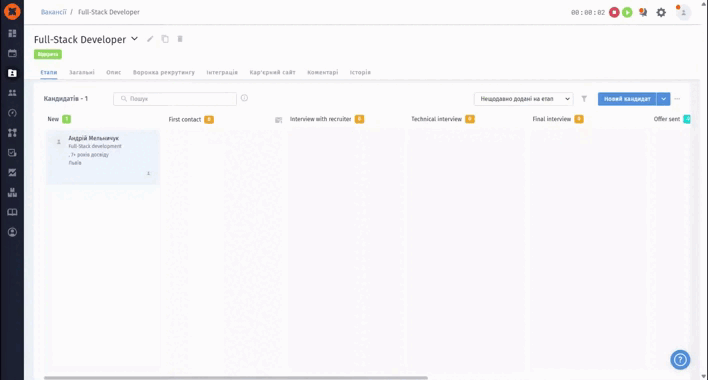Delete the vacancy with the trash icon
The height and width of the screenshot is (380, 708).
pos(180,39)
